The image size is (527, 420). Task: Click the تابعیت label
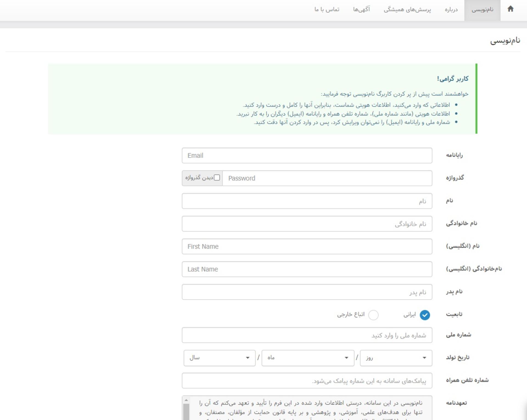tap(454, 314)
